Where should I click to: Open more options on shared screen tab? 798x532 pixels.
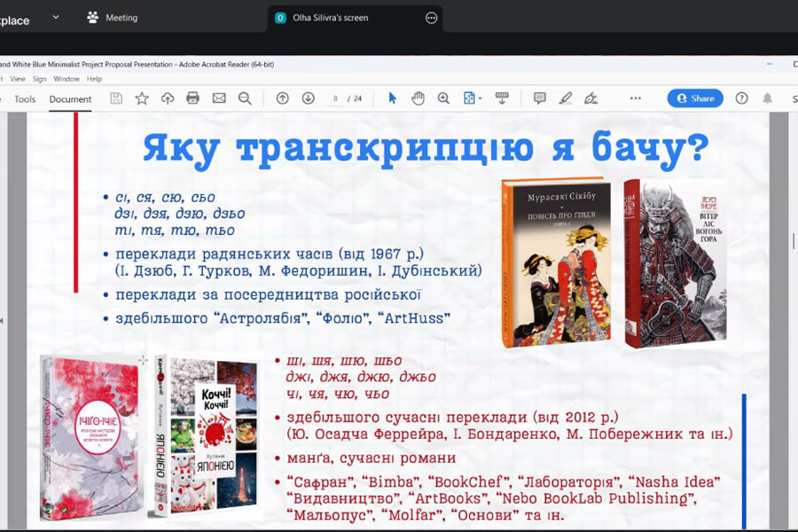(432, 18)
